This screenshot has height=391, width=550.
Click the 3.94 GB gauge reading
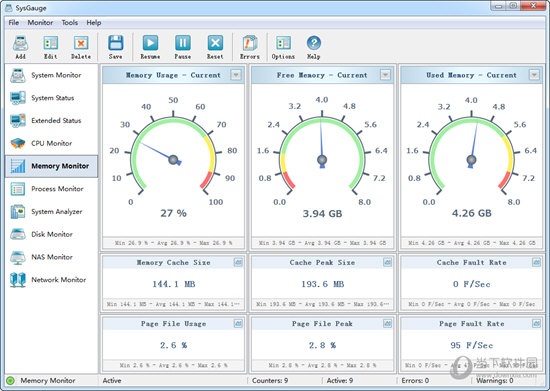(322, 213)
